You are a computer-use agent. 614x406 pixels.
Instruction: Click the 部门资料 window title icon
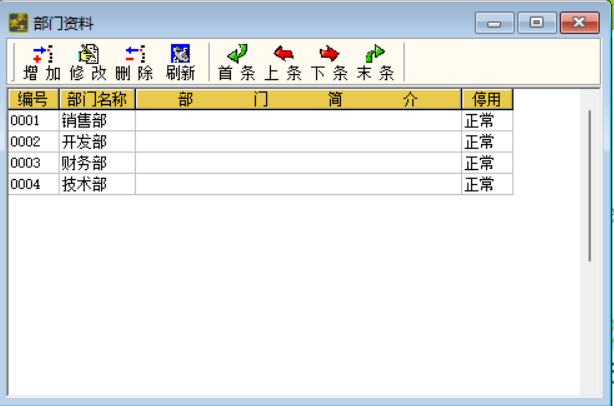18,23
